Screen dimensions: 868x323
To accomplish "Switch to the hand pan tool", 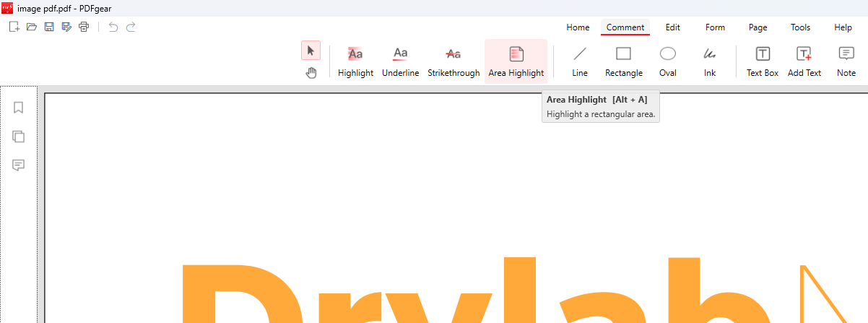I will [x=311, y=72].
